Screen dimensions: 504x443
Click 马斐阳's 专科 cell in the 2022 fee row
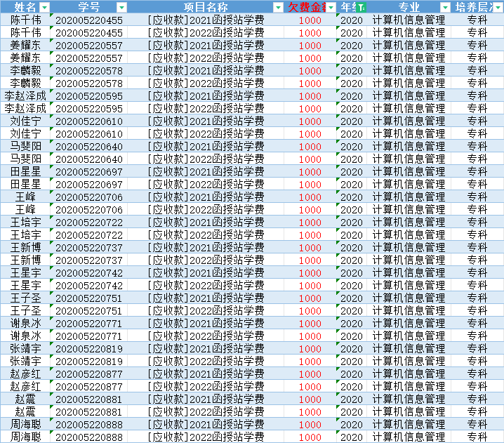(477, 159)
